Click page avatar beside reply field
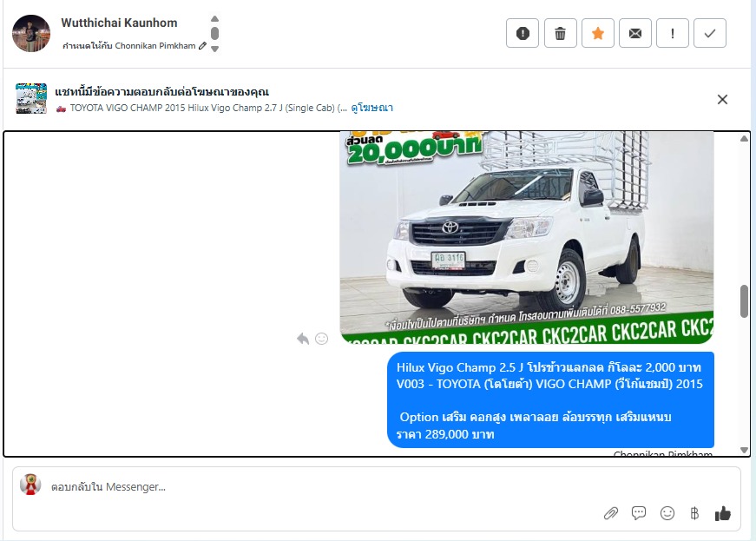 tap(30, 485)
